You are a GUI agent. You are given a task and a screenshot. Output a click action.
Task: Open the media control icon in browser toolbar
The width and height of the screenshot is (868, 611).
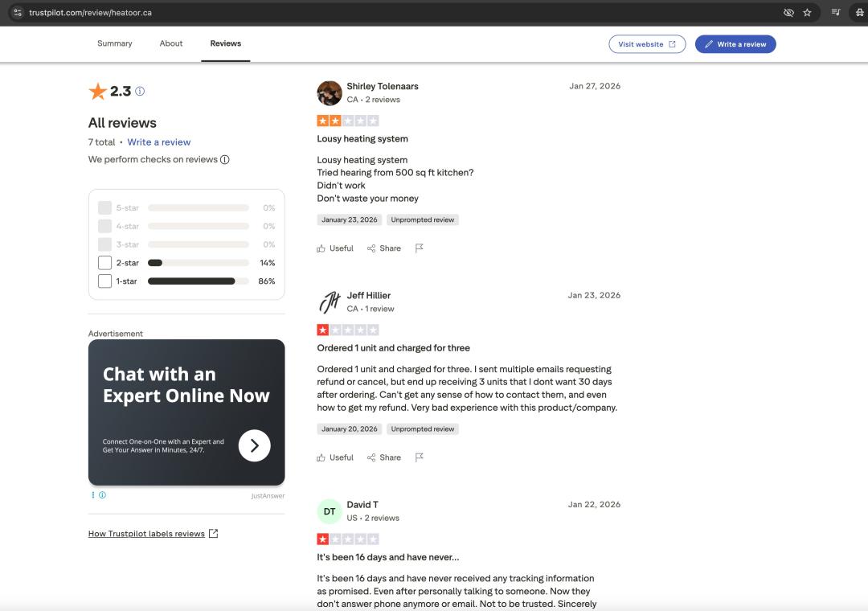click(836, 12)
